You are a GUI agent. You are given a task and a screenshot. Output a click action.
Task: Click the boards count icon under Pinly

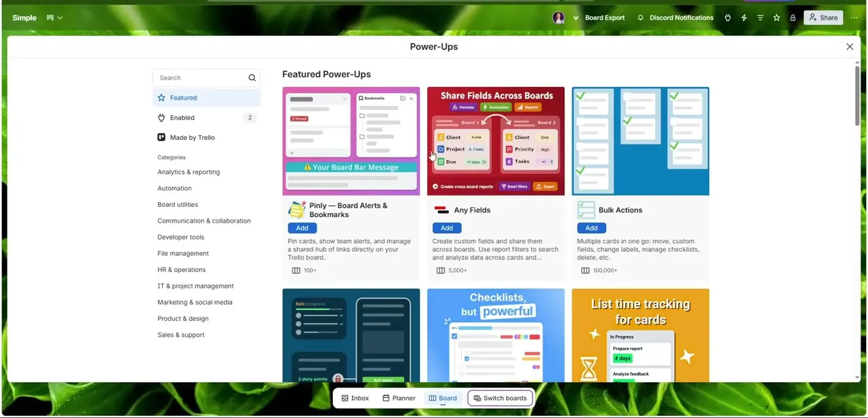tap(296, 270)
